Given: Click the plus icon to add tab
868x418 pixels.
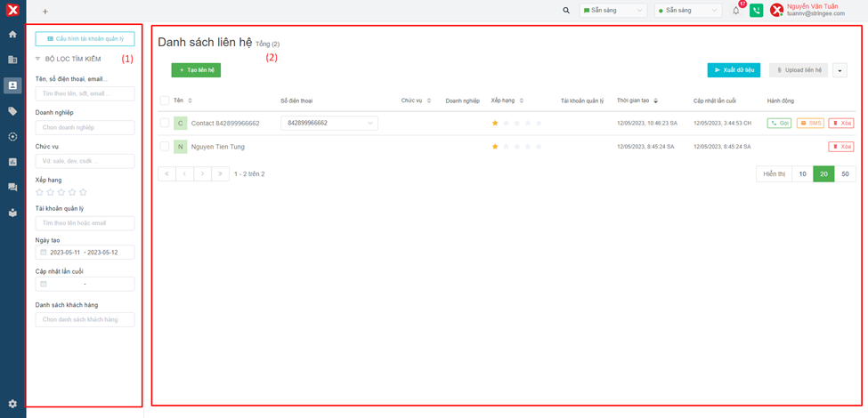Looking at the screenshot, I should pos(45,12).
